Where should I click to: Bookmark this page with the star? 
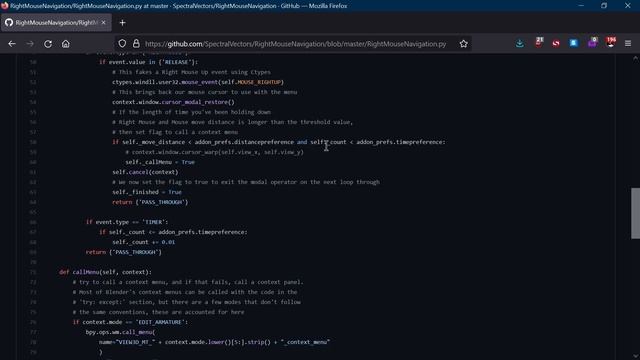pyautogui.click(x=463, y=44)
